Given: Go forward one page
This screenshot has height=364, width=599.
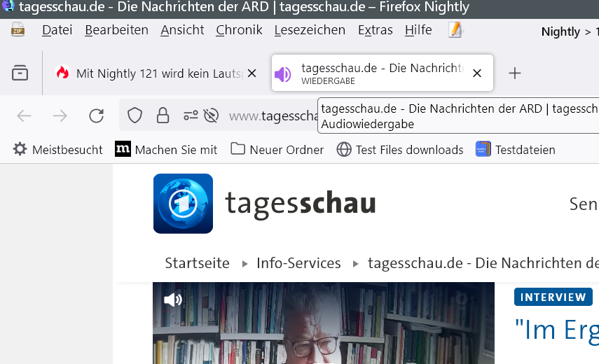Looking at the screenshot, I should click(60, 115).
